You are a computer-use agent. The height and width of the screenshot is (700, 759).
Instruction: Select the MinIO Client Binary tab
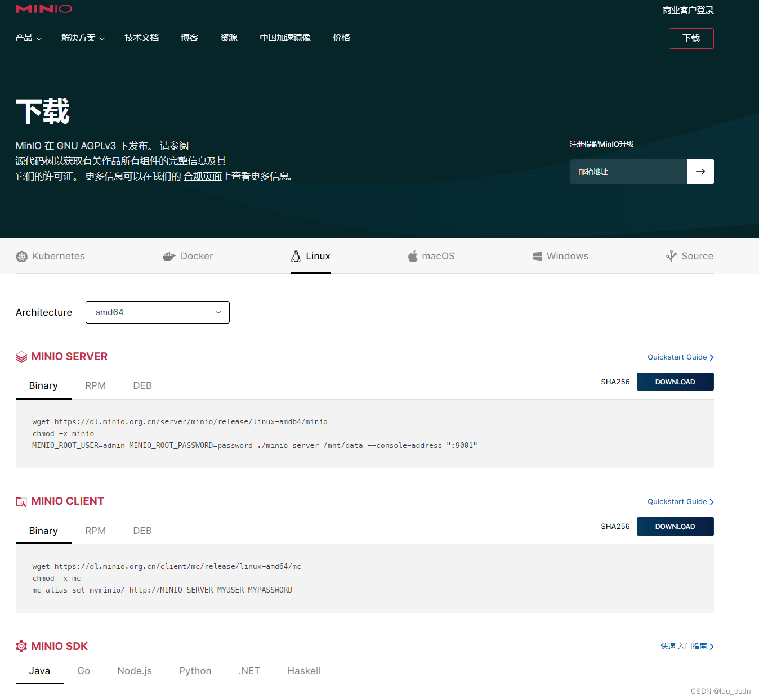tap(43, 531)
